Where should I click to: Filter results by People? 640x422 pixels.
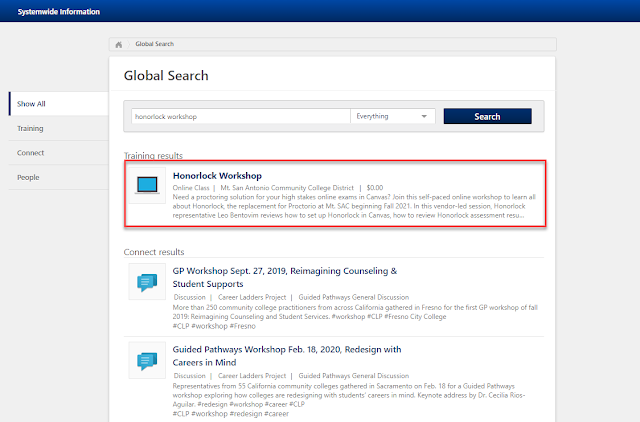tap(59, 177)
